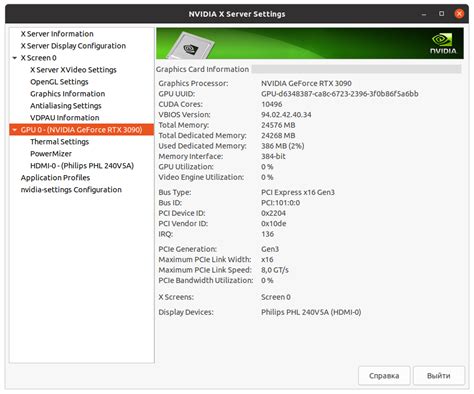Screen dimensions: 474x394
Task: Click the NVIDIA logo in banner
Action: tap(443, 43)
